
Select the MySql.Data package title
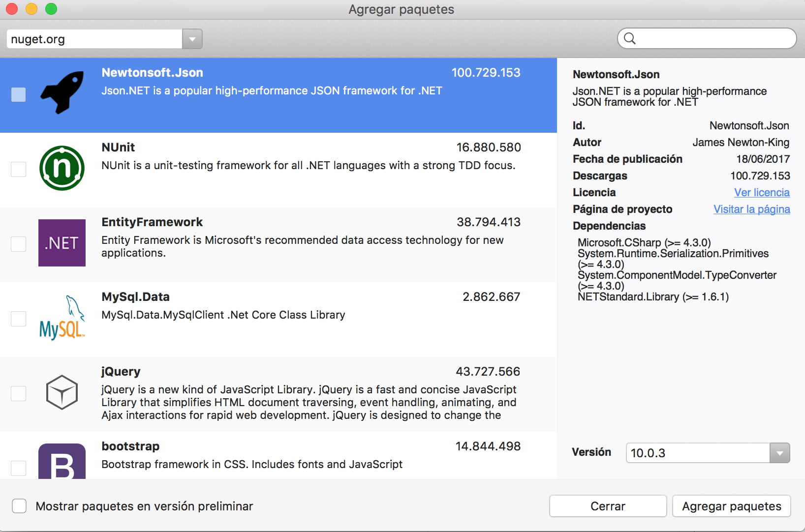click(135, 296)
